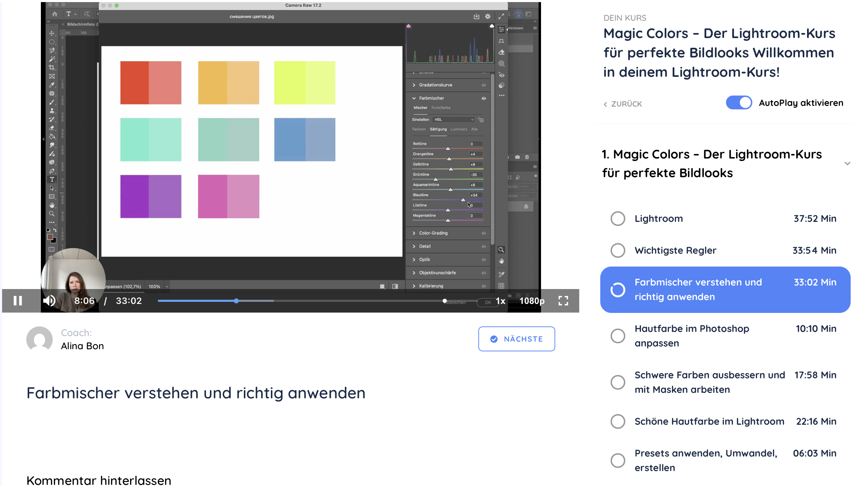Toggle AutoPlay aktivieren switch

pyautogui.click(x=738, y=103)
